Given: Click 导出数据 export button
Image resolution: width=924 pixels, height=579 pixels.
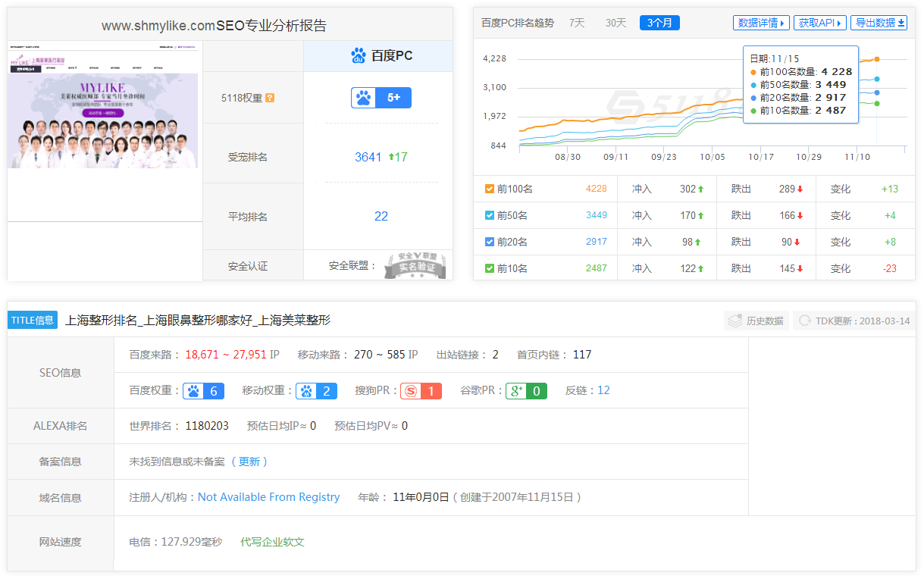Looking at the screenshot, I should tap(879, 23).
